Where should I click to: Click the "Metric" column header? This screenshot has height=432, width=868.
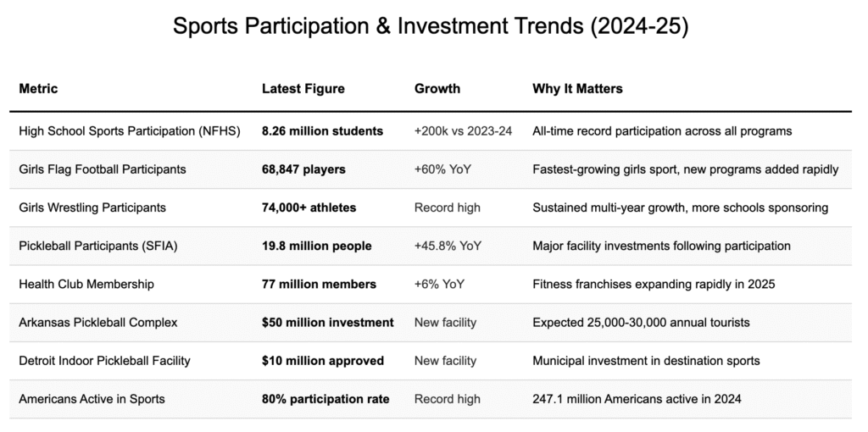(x=38, y=88)
